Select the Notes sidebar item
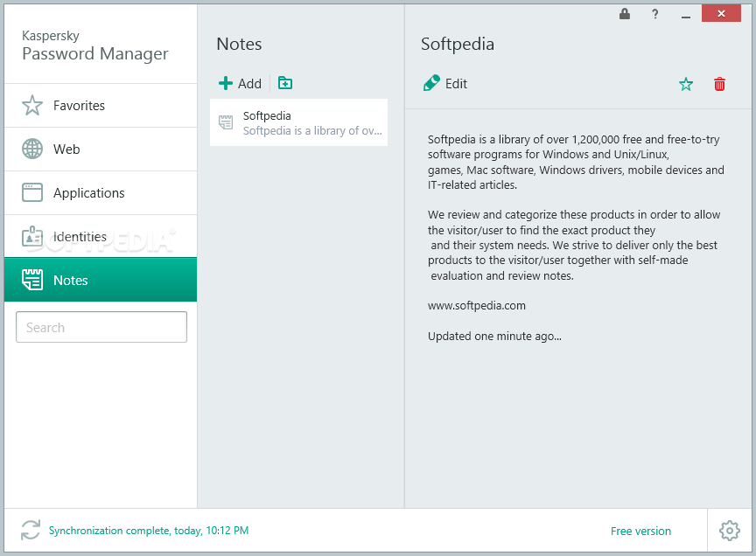The width and height of the screenshot is (756, 556). pyautogui.click(x=101, y=280)
